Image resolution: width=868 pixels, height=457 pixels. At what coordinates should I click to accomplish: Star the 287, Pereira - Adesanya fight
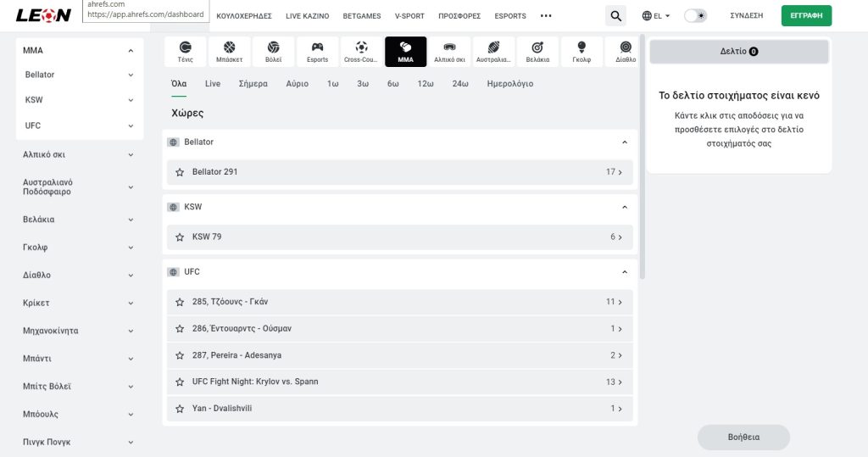pos(180,355)
